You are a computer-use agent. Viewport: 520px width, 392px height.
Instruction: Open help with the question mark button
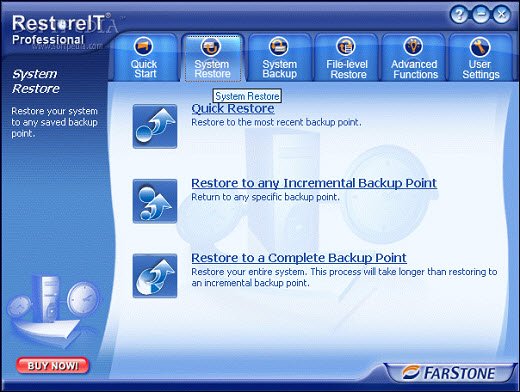click(459, 15)
